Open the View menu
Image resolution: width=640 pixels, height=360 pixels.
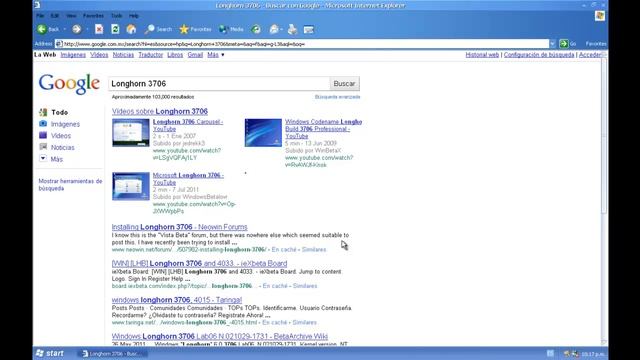tap(71, 16)
